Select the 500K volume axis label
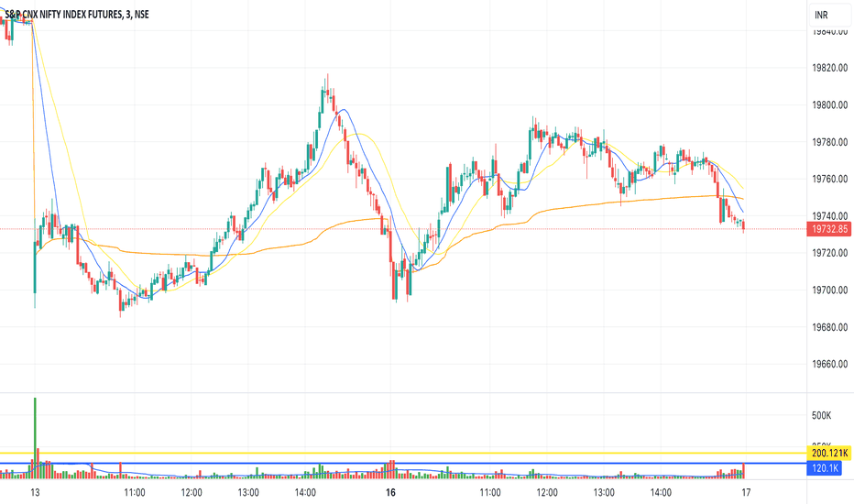 (821, 416)
